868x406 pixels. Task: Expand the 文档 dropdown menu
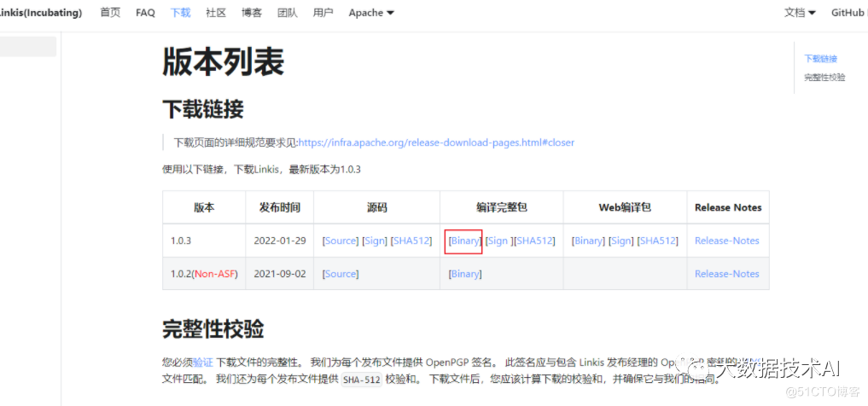click(800, 13)
